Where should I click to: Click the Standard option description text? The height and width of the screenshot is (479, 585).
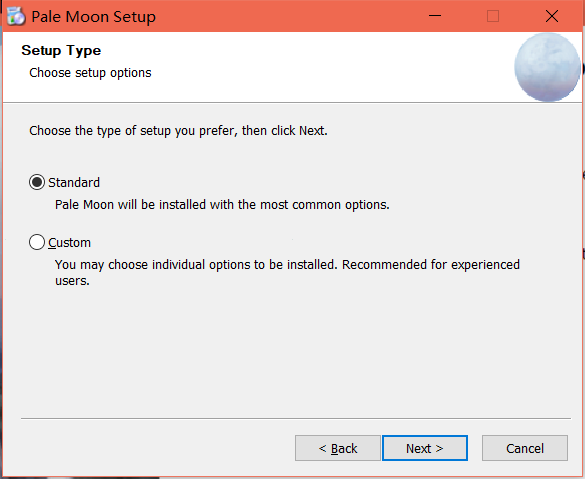click(222, 205)
